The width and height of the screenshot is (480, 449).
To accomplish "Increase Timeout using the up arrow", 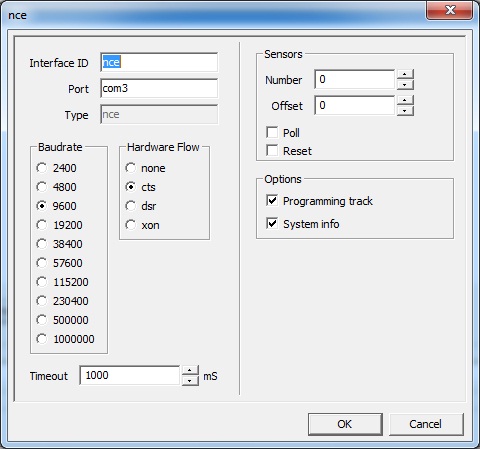I will coord(190,371).
